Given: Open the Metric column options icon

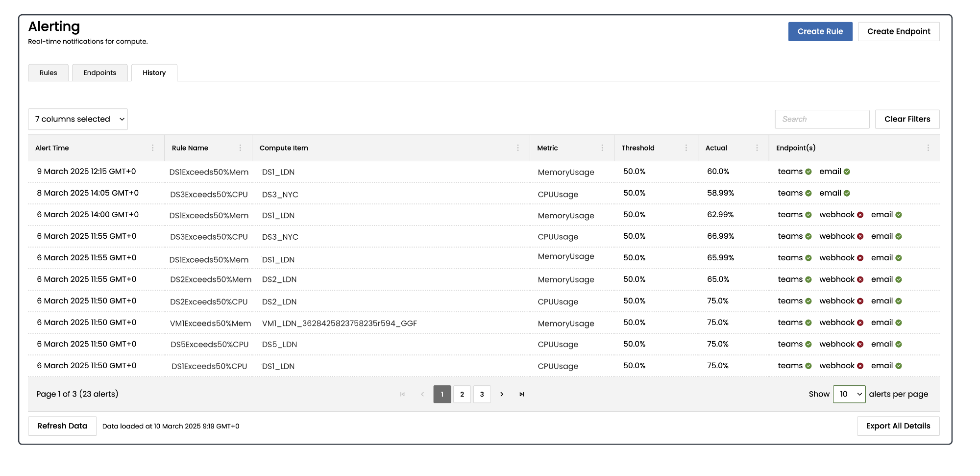Looking at the screenshot, I should click(602, 148).
